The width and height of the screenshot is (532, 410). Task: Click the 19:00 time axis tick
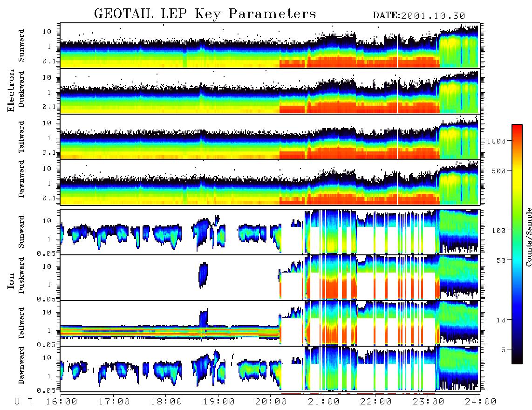pyautogui.click(x=219, y=402)
